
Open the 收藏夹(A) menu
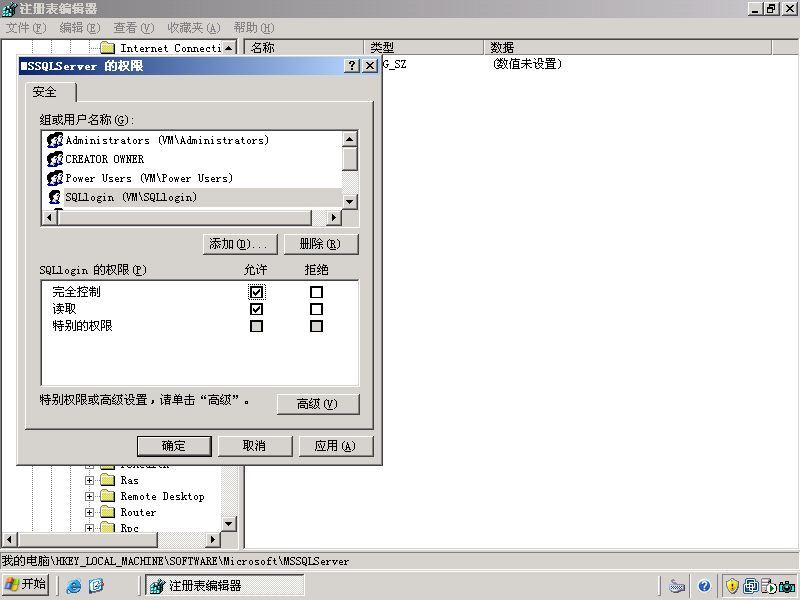194,28
